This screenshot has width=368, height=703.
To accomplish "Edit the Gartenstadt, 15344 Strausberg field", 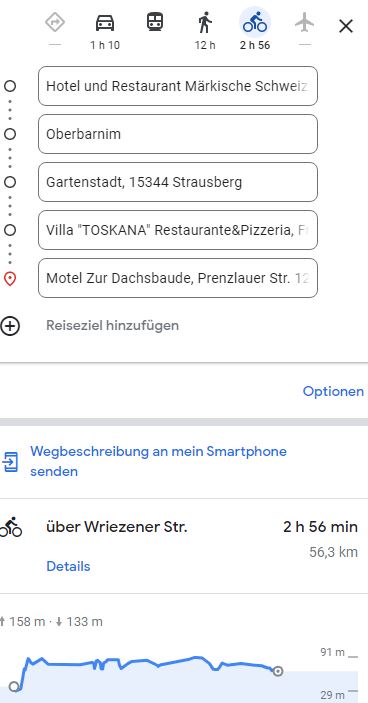I will 178,182.
